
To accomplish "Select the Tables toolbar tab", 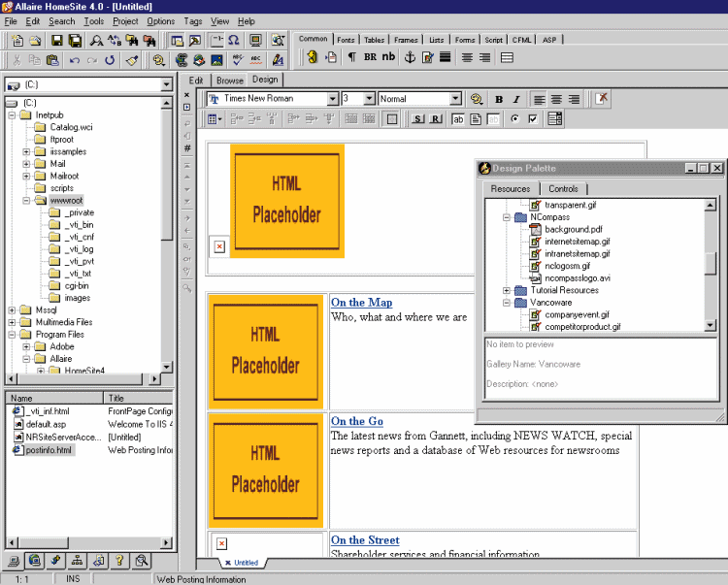I will (374, 40).
